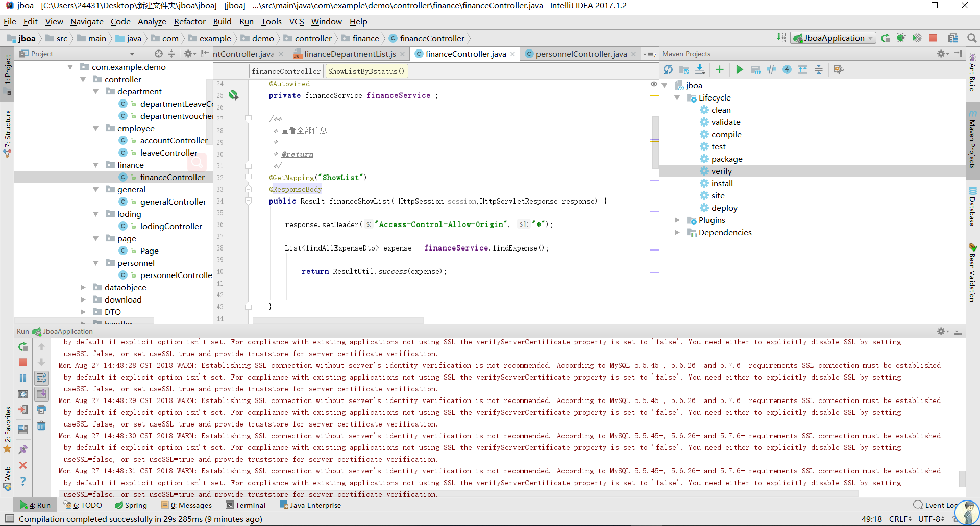This screenshot has height=526, width=980.
Task: Click ShowListByBstatus() method breadcrumb
Action: 366,71
